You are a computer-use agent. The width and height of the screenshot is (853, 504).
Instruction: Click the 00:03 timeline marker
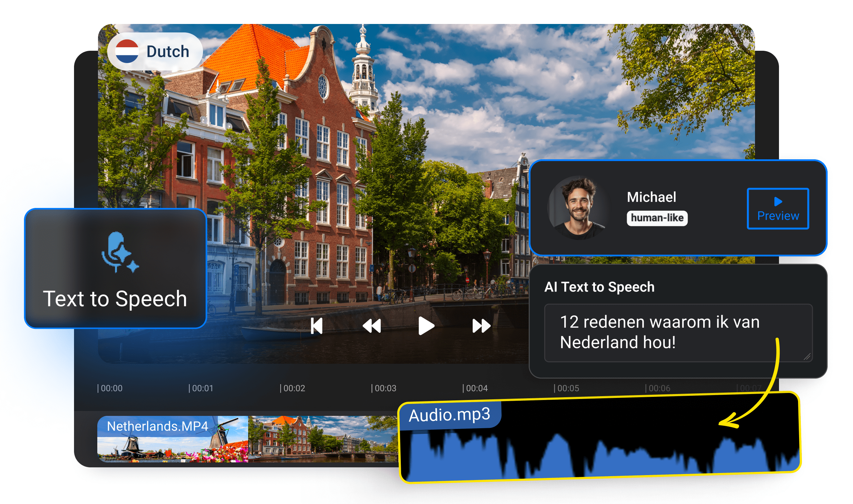[384, 388]
